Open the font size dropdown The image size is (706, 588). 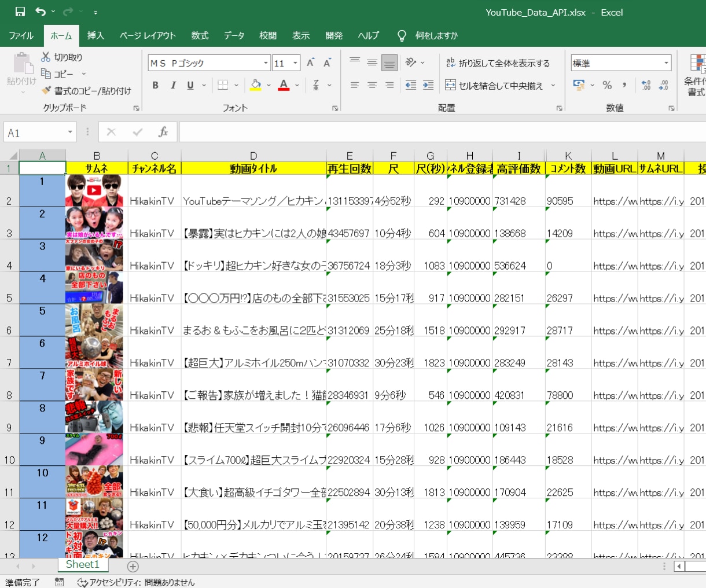pyautogui.click(x=295, y=63)
